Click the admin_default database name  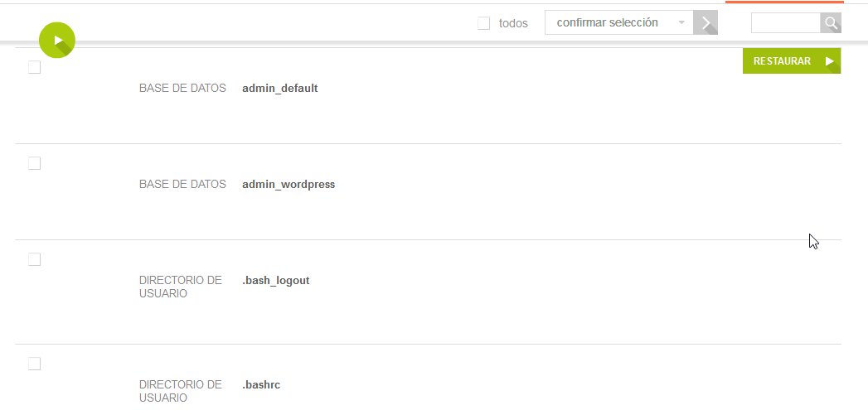coord(280,88)
